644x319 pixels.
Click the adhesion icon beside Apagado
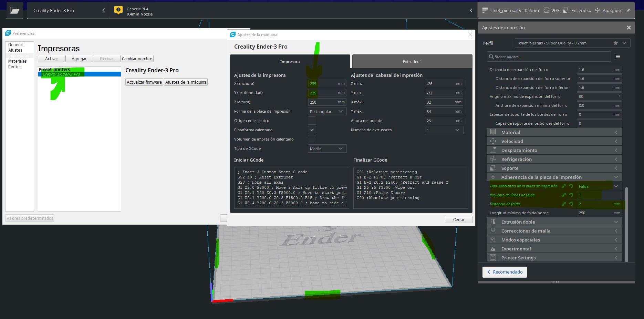click(597, 10)
